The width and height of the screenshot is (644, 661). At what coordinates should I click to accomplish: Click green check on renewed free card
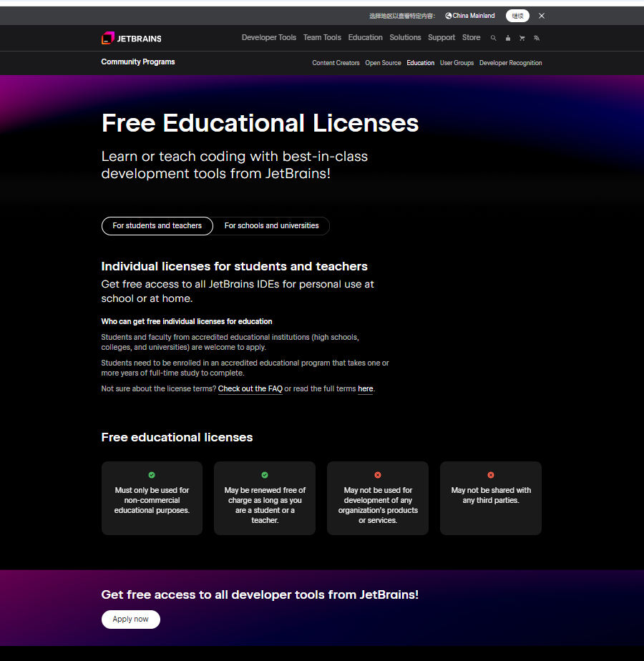point(265,475)
